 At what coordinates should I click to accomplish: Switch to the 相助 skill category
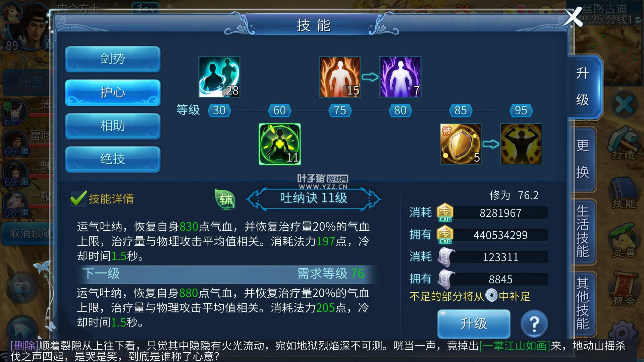113,126
